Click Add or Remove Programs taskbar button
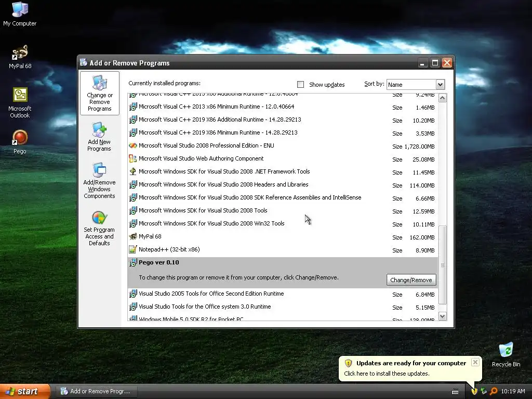This screenshot has height=399, width=532. pos(96,391)
